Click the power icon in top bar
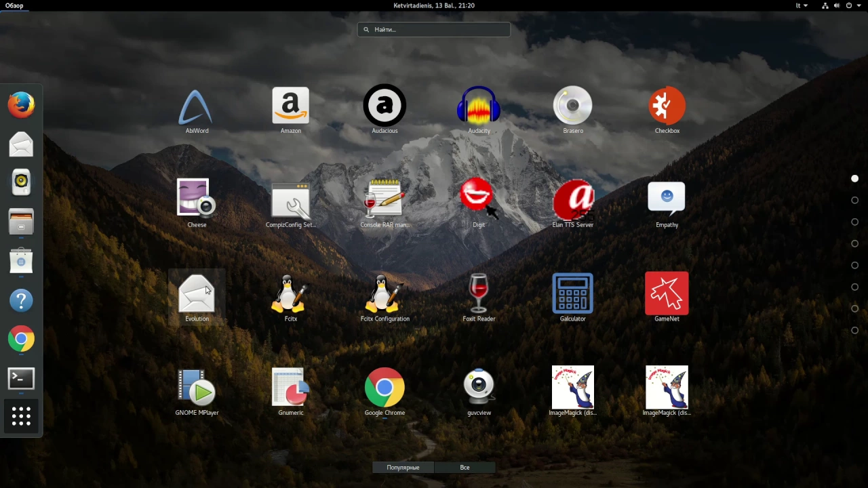 (x=848, y=5)
